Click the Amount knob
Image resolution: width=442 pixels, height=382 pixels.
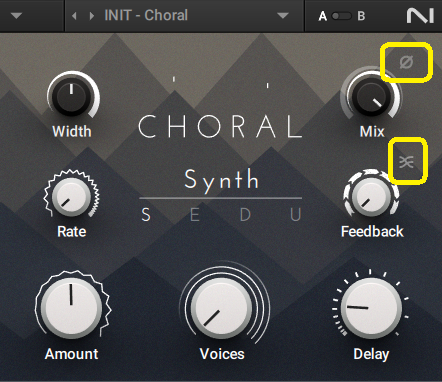72,307
